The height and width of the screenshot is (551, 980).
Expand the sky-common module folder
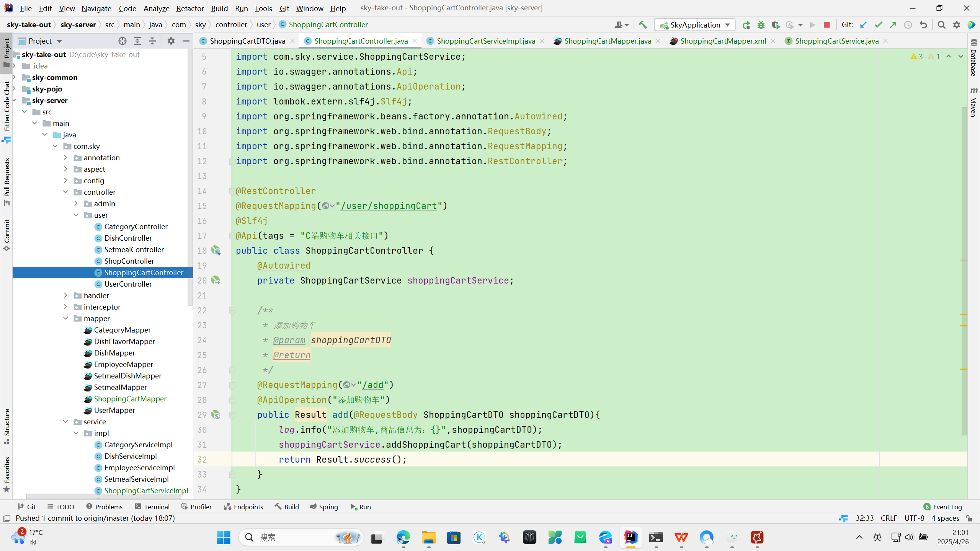(15, 77)
